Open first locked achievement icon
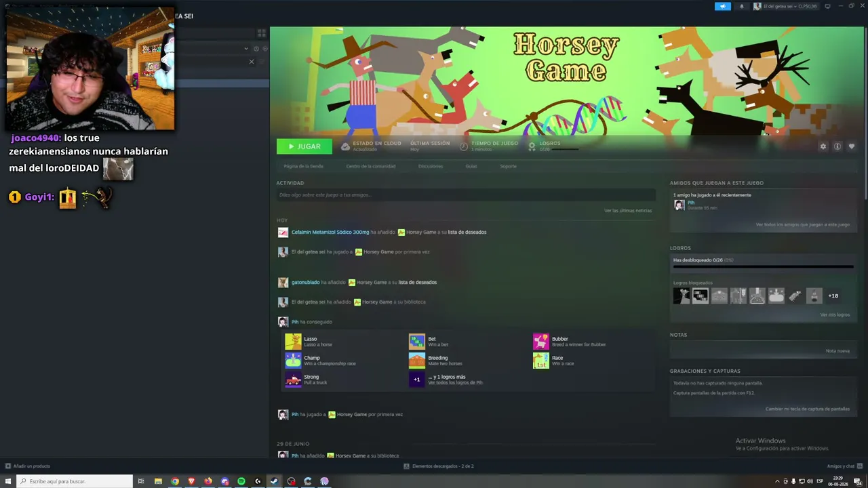Viewport: 868px width, 488px height. (x=682, y=296)
